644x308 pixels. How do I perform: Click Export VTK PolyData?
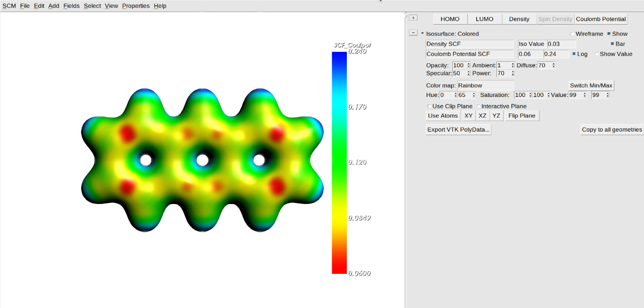tap(458, 129)
